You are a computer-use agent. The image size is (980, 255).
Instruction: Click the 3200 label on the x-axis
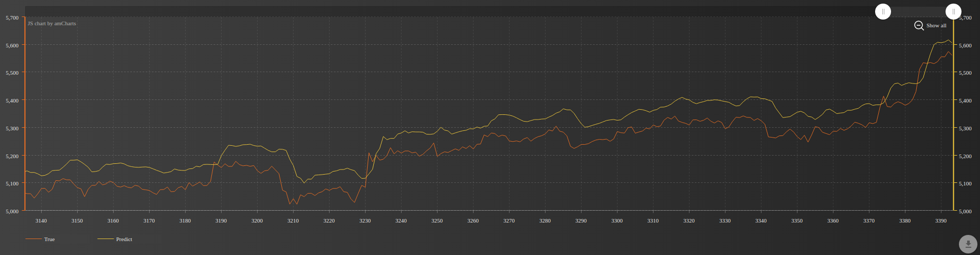click(257, 221)
